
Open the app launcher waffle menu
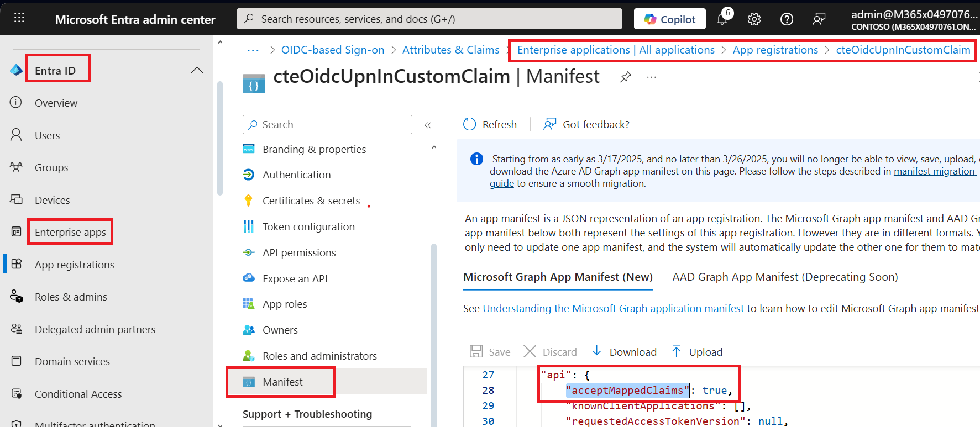click(x=19, y=18)
